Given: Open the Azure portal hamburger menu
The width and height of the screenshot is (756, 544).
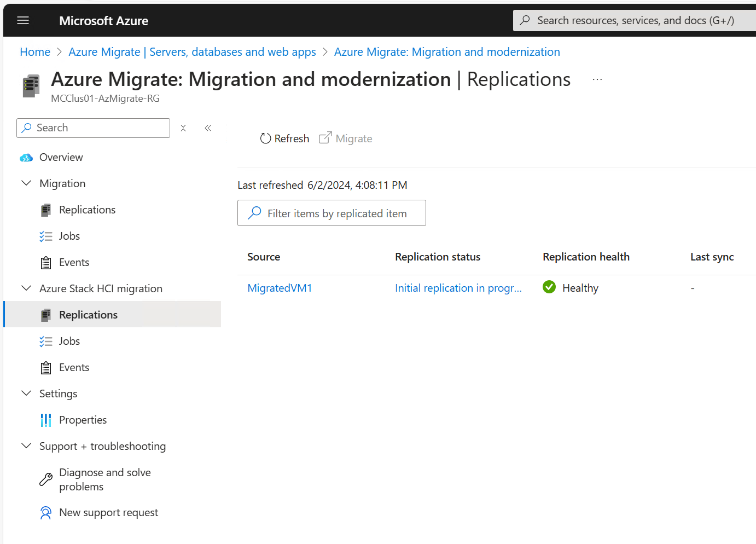Looking at the screenshot, I should point(23,21).
